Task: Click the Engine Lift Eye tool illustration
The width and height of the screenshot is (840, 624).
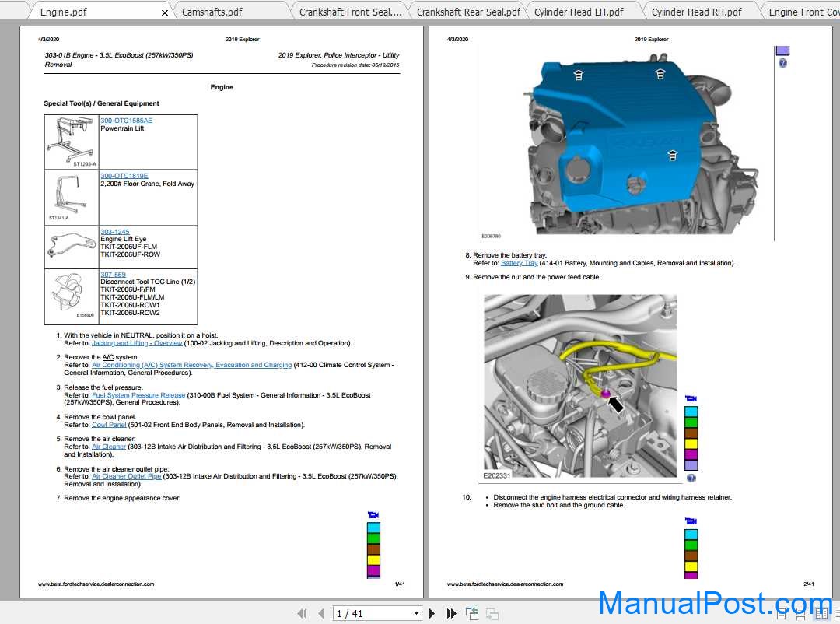Action: pyautogui.click(x=72, y=247)
